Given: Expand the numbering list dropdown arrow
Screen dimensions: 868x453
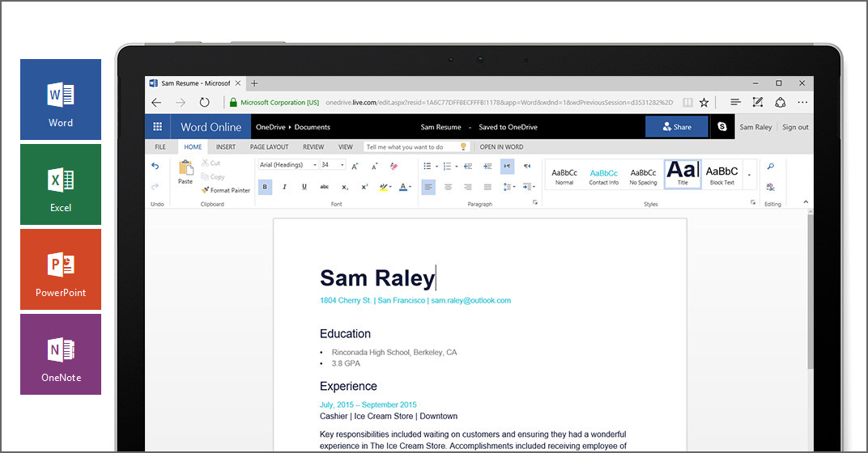Looking at the screenshot, I should tap(457, 167).
